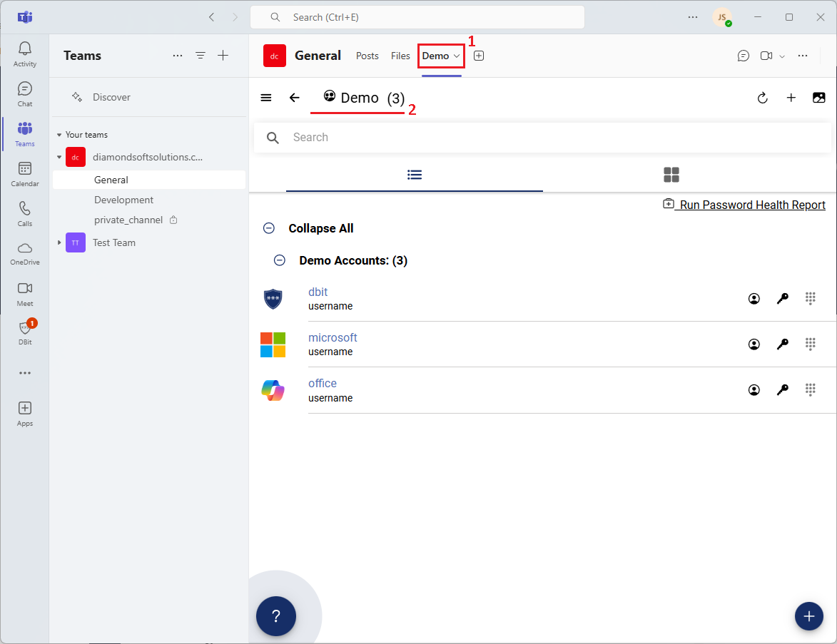Run Password Health Report

[x=744, y=205]
